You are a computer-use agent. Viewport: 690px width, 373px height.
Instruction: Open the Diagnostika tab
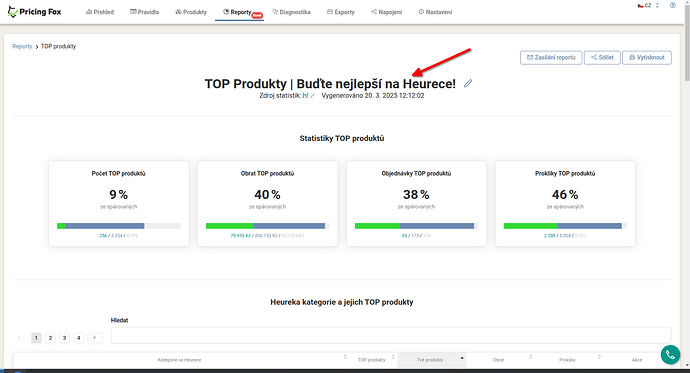coord(291,12)
